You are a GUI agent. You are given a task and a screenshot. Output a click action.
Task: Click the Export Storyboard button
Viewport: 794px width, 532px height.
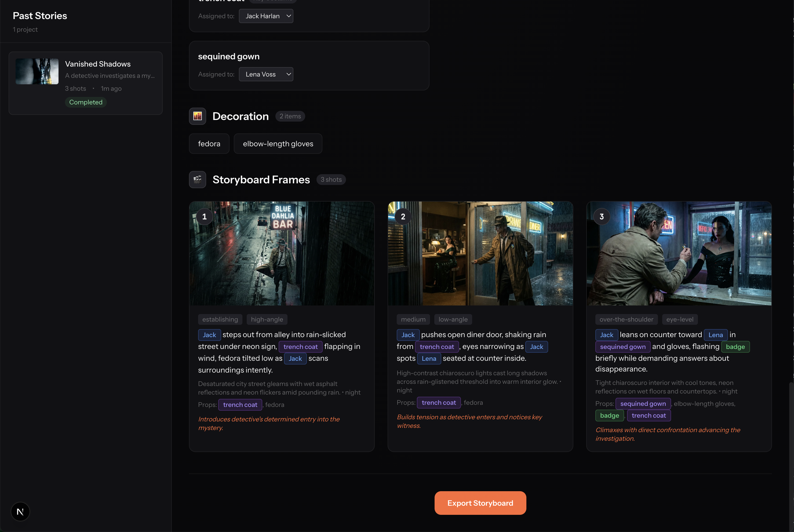(x=480, y=503)
